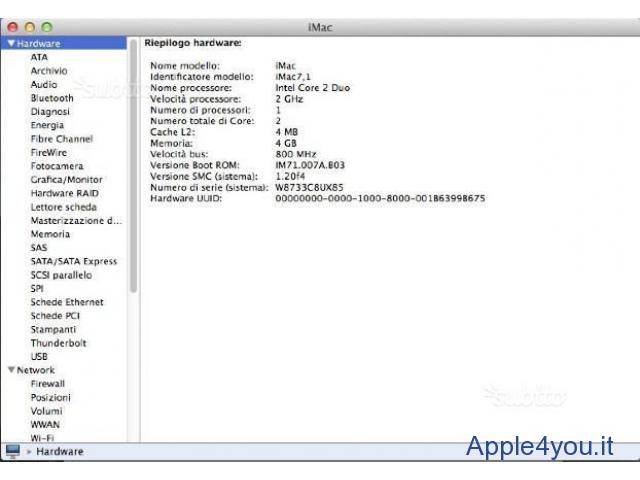Select Archivio in the sidebar
640x480 pixels.
[x=49, y=71]
